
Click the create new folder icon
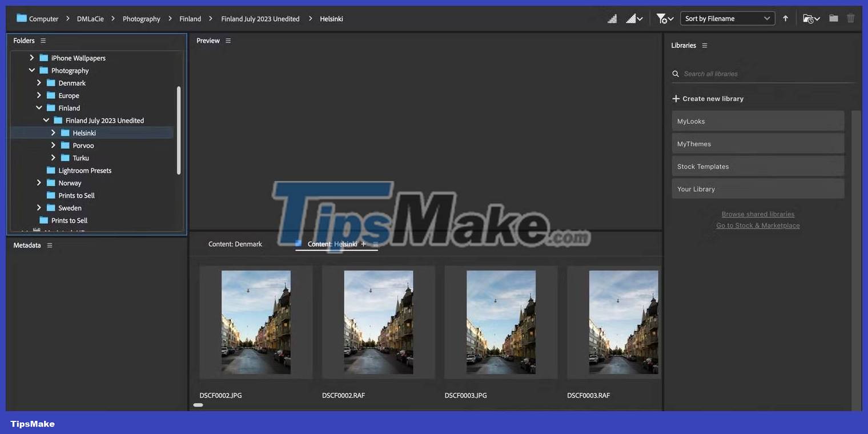[833, 18]
